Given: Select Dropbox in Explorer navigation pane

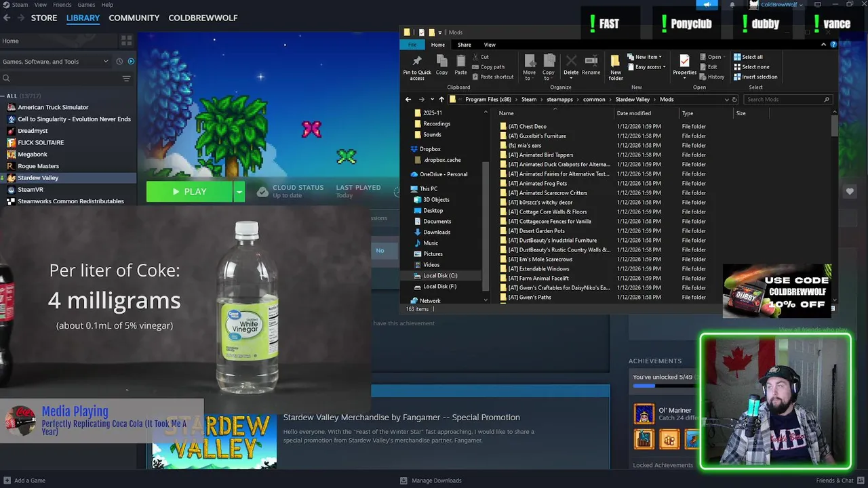Looking at the screenshot, I should [x=430, y=149].
